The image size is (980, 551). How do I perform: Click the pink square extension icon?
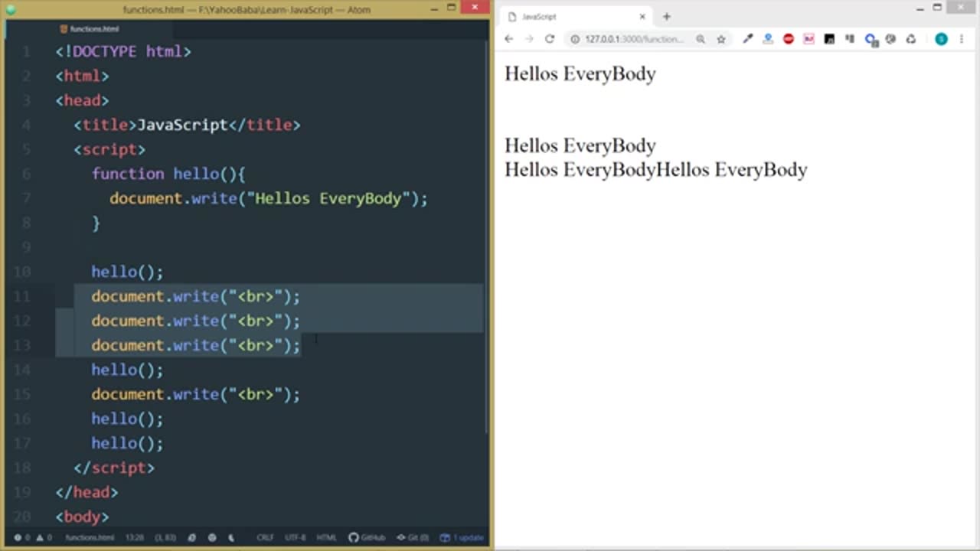pos(808,39)
